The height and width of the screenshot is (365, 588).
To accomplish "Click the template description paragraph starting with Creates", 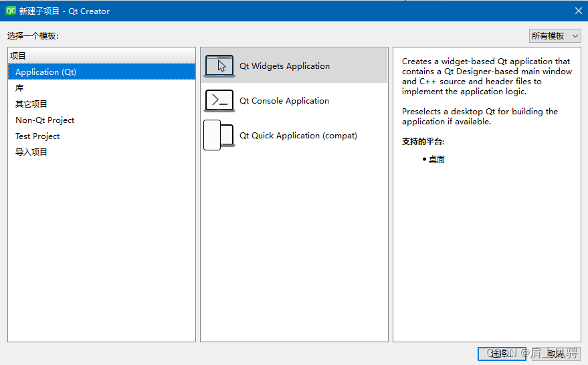I will 487,76.
